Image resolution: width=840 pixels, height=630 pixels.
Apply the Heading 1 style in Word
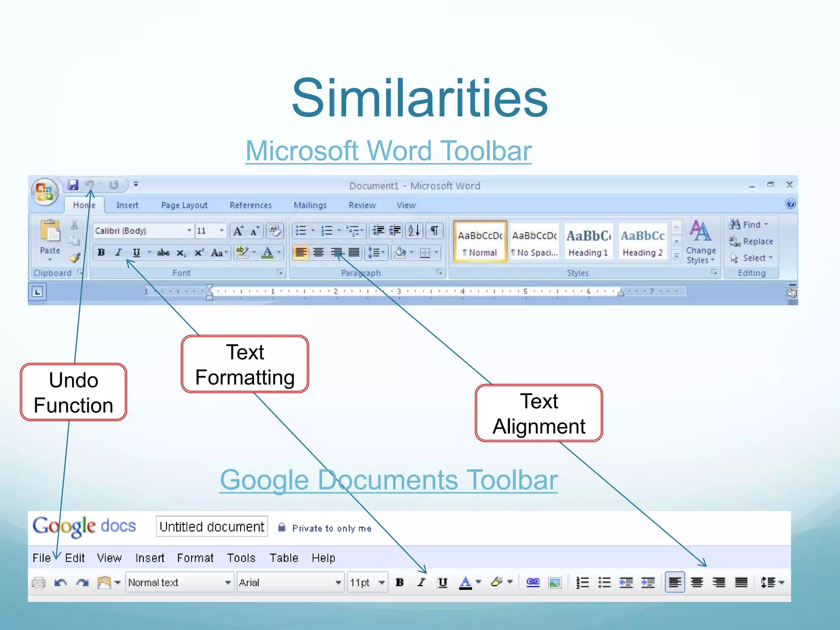(588, 242)
